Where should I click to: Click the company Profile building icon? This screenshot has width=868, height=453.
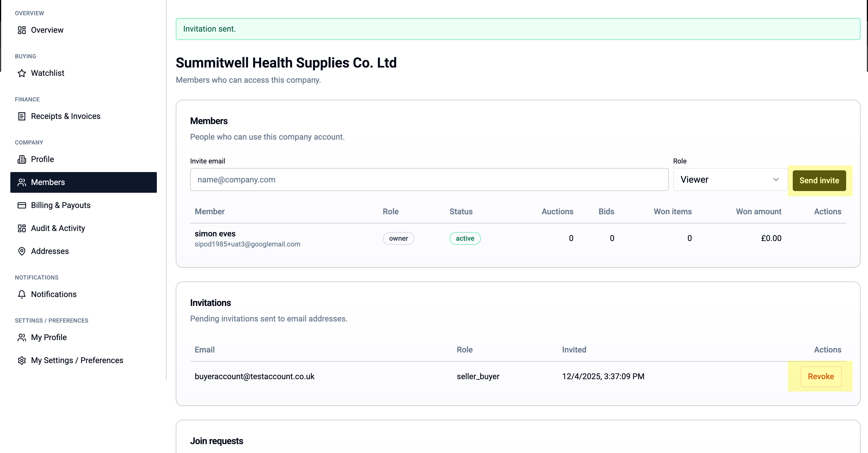[22, 159]
